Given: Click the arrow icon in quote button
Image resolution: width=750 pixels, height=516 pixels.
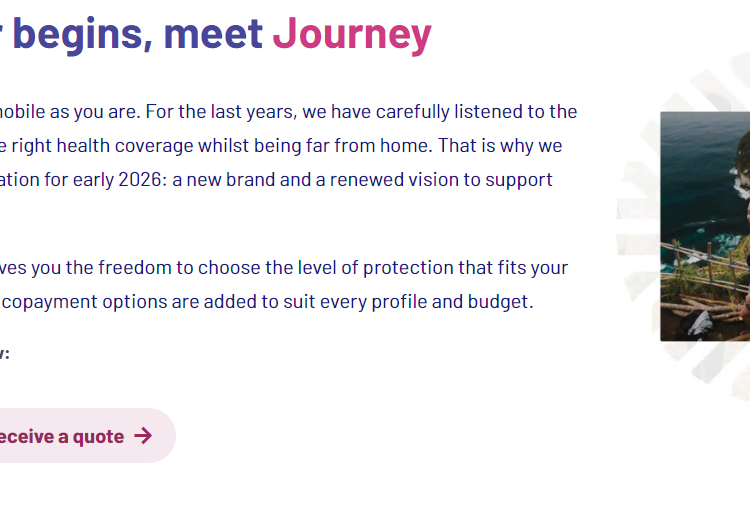Looking at the screenshot, I should point(143,436).
